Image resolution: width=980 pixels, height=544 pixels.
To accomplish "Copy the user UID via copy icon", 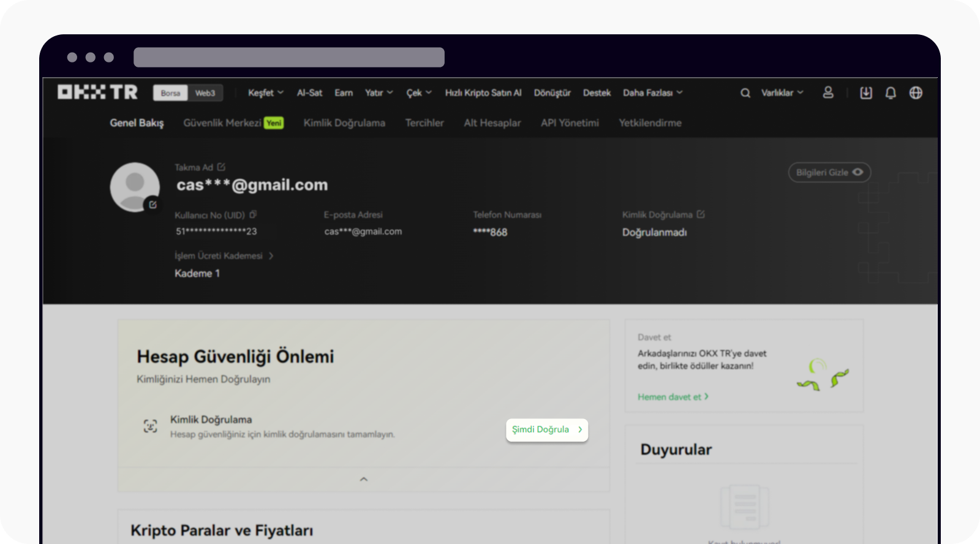I will click(x=253, y=214).
